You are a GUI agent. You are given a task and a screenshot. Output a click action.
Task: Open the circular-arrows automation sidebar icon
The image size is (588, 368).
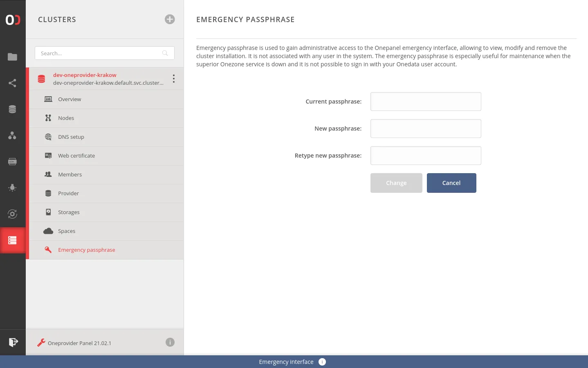(x=12, y=214)
